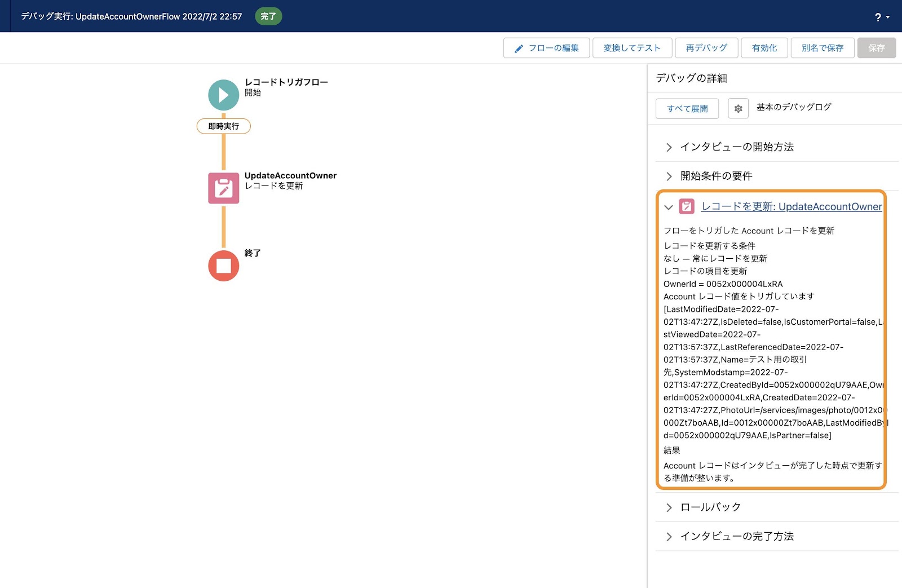This screenshot has height=588, width=902.
Task: Click the 即時実行 path label
Action: (x=223, y=126)
